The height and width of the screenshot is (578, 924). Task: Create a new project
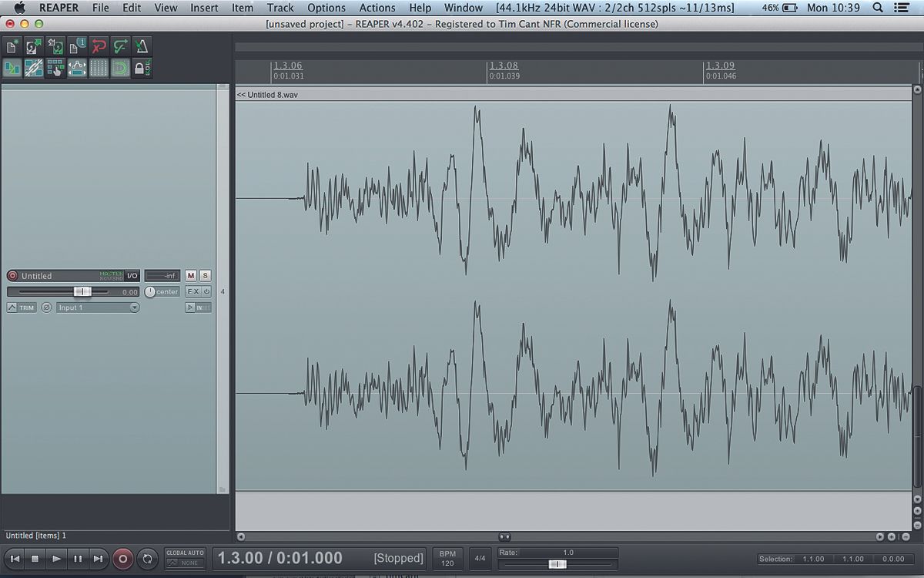[12, 46]
